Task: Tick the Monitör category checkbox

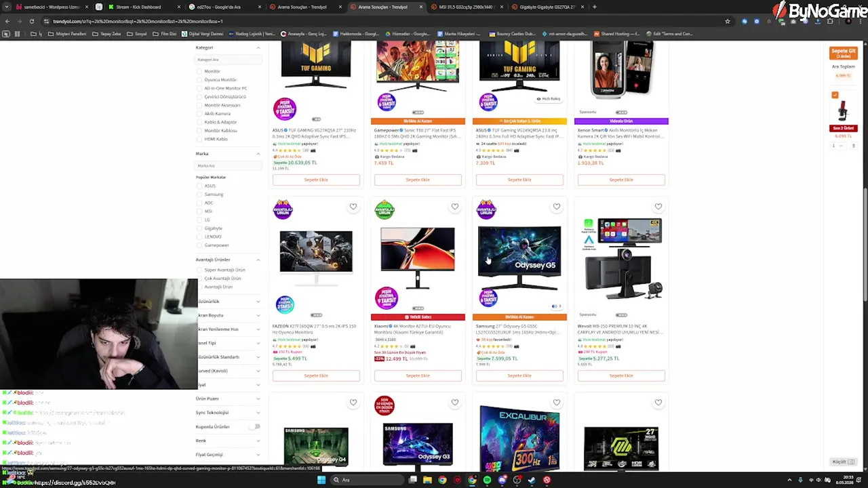Action: point(199,71)
